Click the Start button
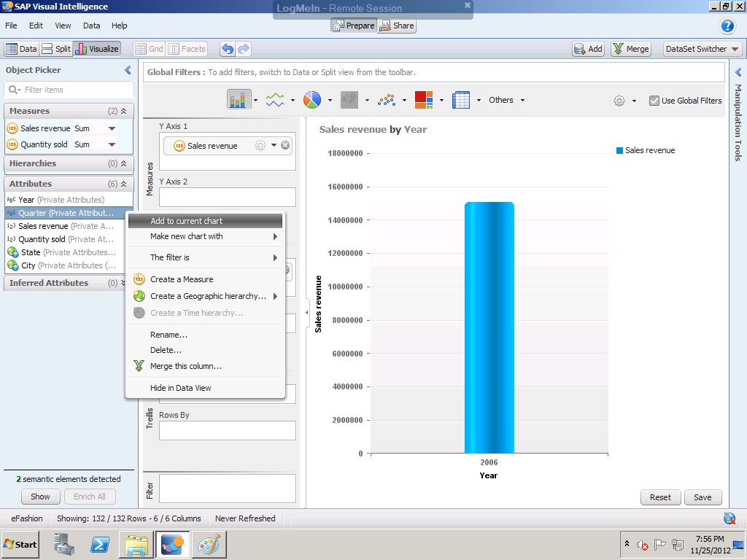 coord(20,544)
